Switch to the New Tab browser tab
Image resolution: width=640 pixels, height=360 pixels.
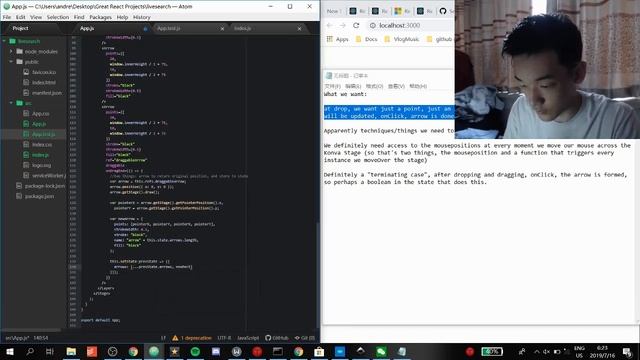pyautogui.click(x=334, y=11)
